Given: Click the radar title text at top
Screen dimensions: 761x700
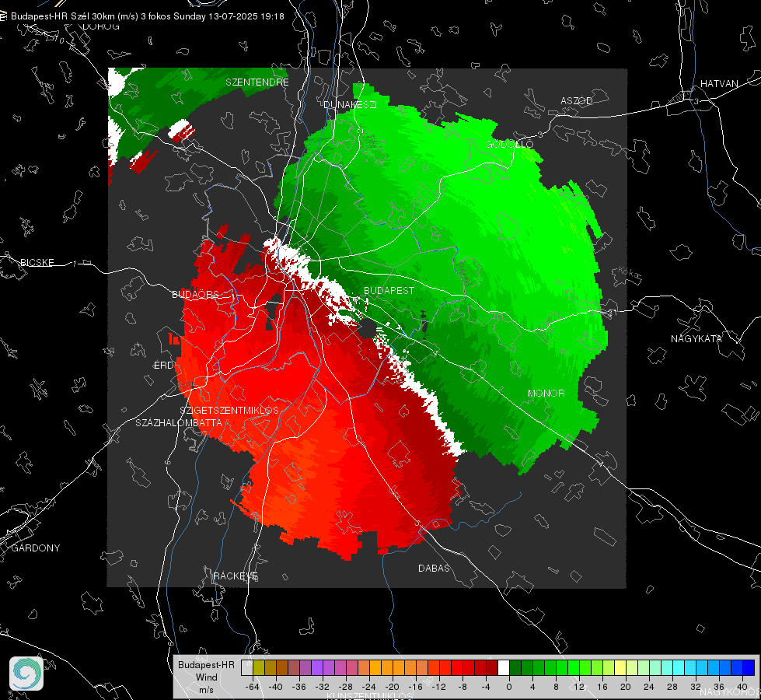Looking at the screenshot, I should pyautogui.click(x=148, y=16).
